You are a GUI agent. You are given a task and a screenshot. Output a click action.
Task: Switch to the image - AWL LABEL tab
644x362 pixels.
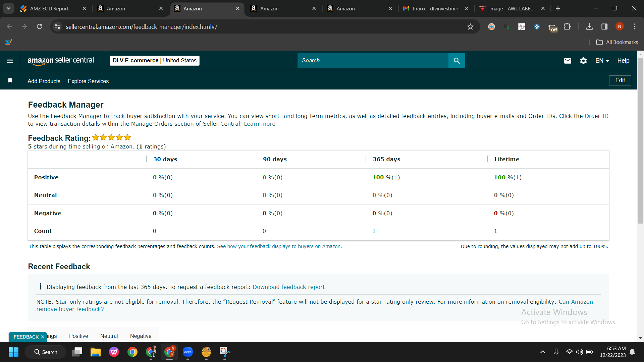(x=511, y=9)
